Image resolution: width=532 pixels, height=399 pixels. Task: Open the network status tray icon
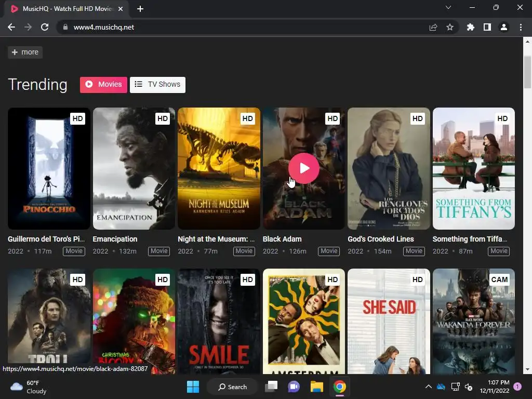(x=455, y=387)
